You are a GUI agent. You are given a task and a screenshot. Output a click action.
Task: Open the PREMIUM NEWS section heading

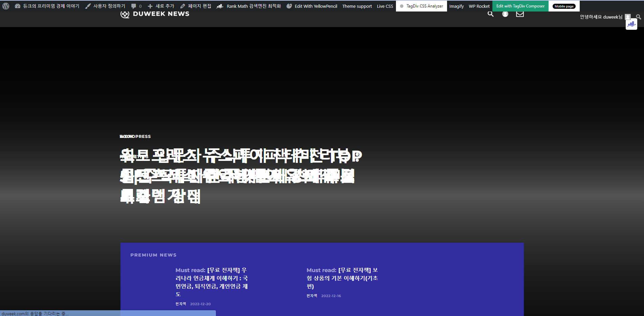pyautogui.click(x=153, y=255)
